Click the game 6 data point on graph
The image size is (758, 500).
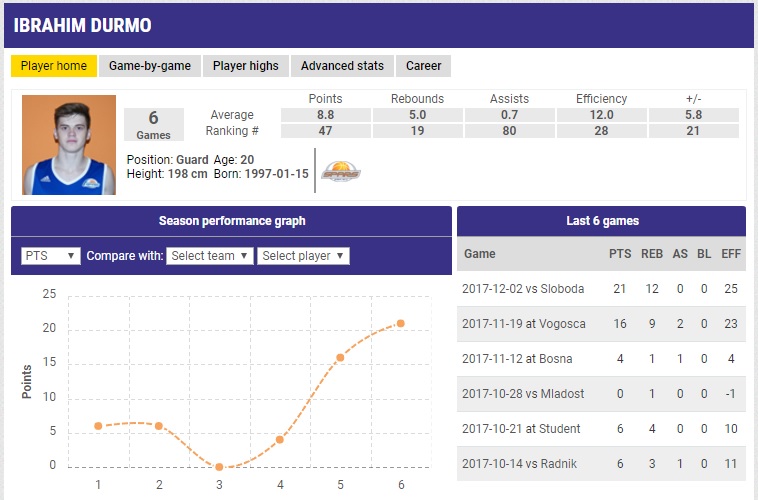tap(401, 323)
